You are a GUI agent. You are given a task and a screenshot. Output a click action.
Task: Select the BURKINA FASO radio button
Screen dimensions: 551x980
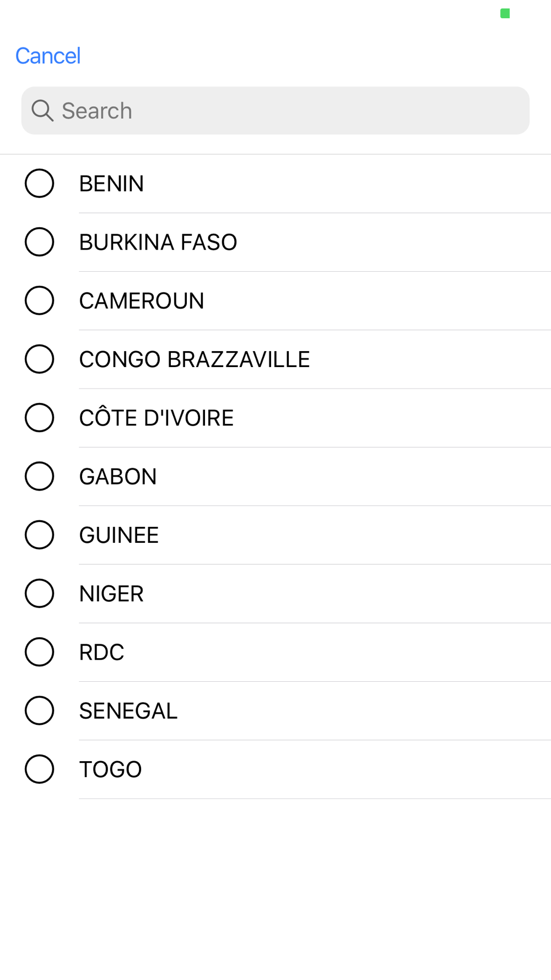[39, 242]
